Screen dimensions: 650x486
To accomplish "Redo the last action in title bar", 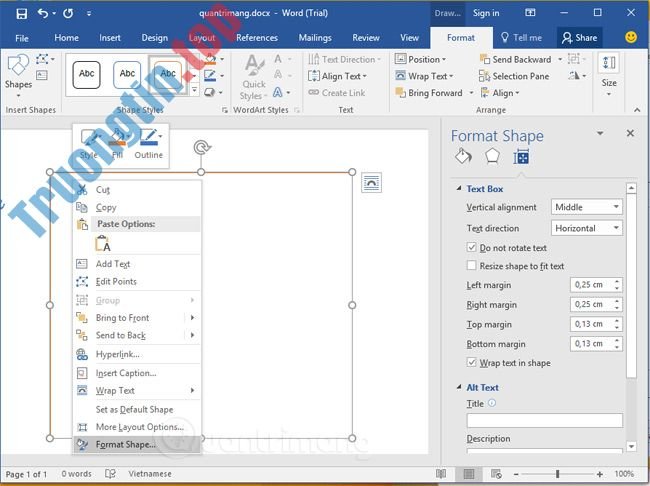I will [68, 13].
